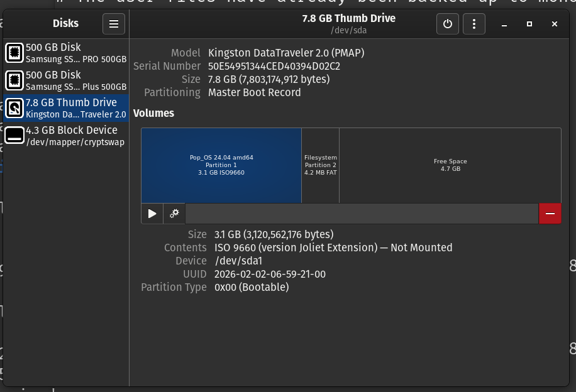This screenshot has width=576, height=392.
Task: Select the first 500 GB Samsung PRO disk
Action: [75, 53]
